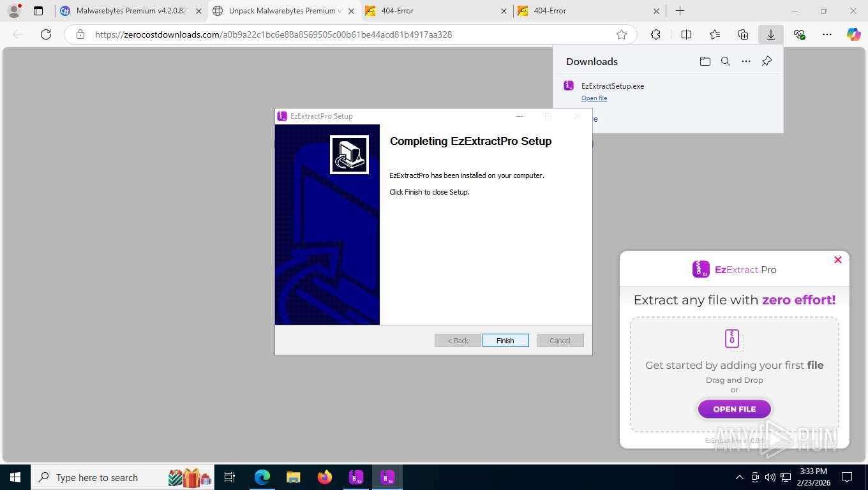Open Task View on the taskbar
This screenshot has height=490, width=868.
click(230, 477)
